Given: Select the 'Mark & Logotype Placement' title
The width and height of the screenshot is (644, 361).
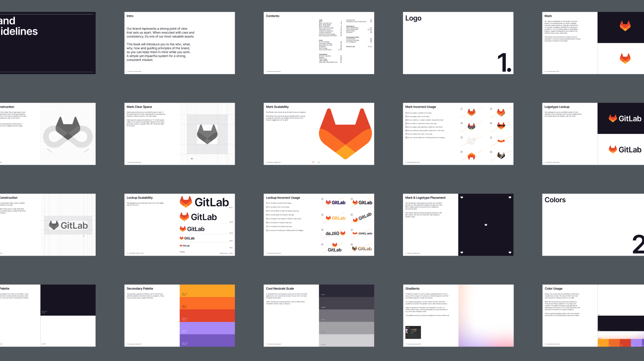Looking at the screenshot, I should pos(425,198).
